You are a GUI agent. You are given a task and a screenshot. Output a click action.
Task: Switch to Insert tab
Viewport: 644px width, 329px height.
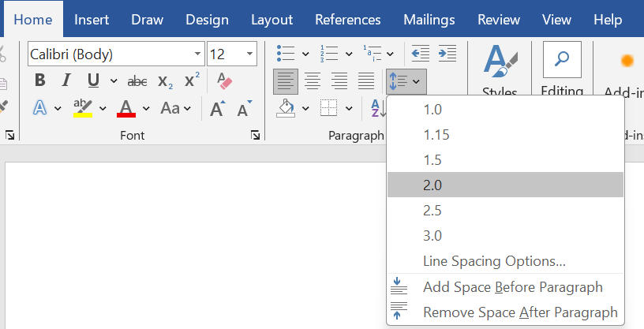click(x=92, y=19)
